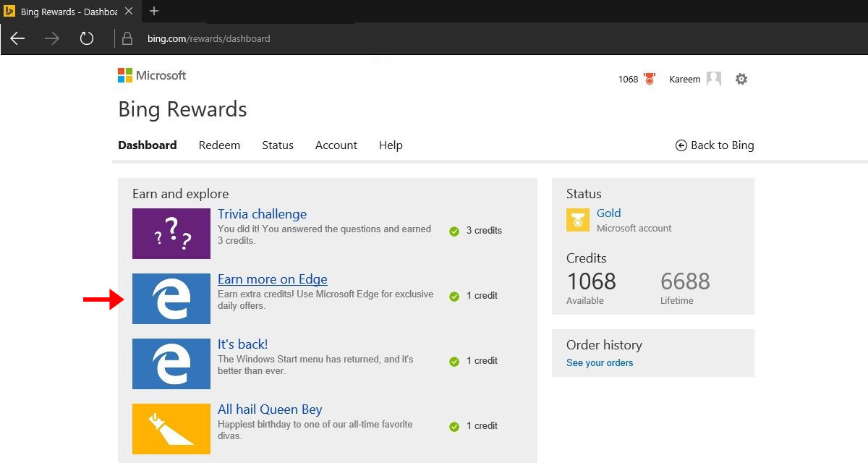Click the browser back arrow
Screen dimensions: 868x463
pos(17,38)
